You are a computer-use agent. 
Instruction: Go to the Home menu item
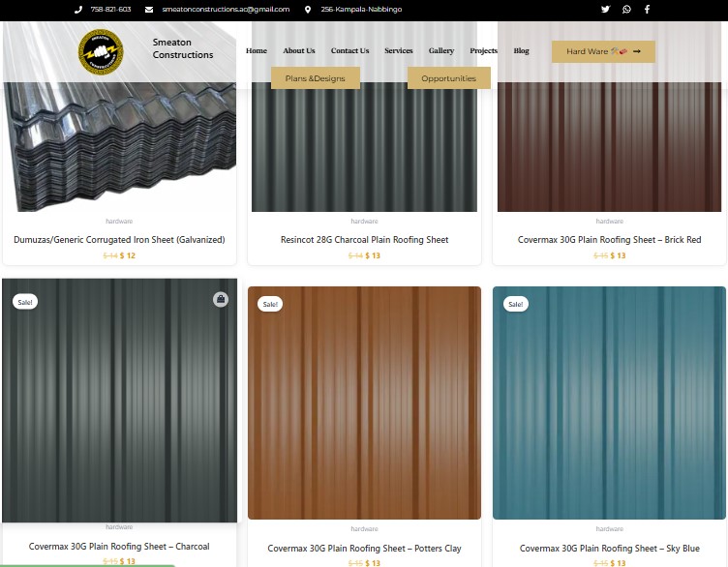(257, 50)
